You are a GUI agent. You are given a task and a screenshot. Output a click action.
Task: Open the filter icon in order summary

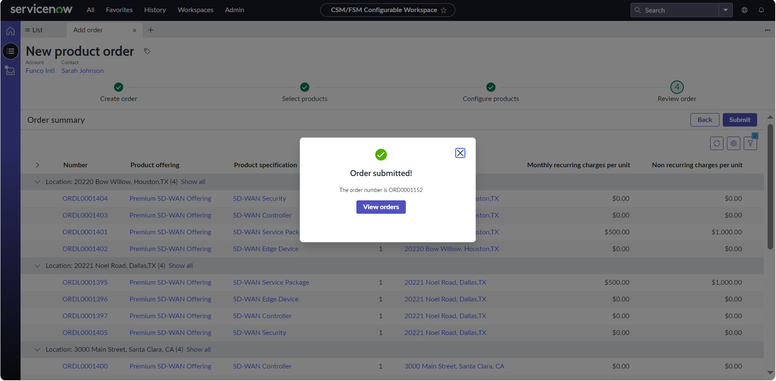click(751, 143)
